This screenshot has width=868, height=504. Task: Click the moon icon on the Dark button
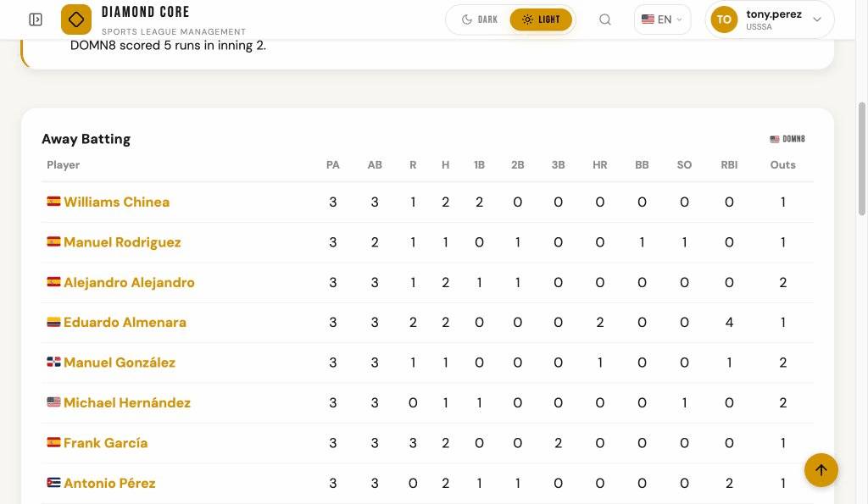click(x=469, y=19)
